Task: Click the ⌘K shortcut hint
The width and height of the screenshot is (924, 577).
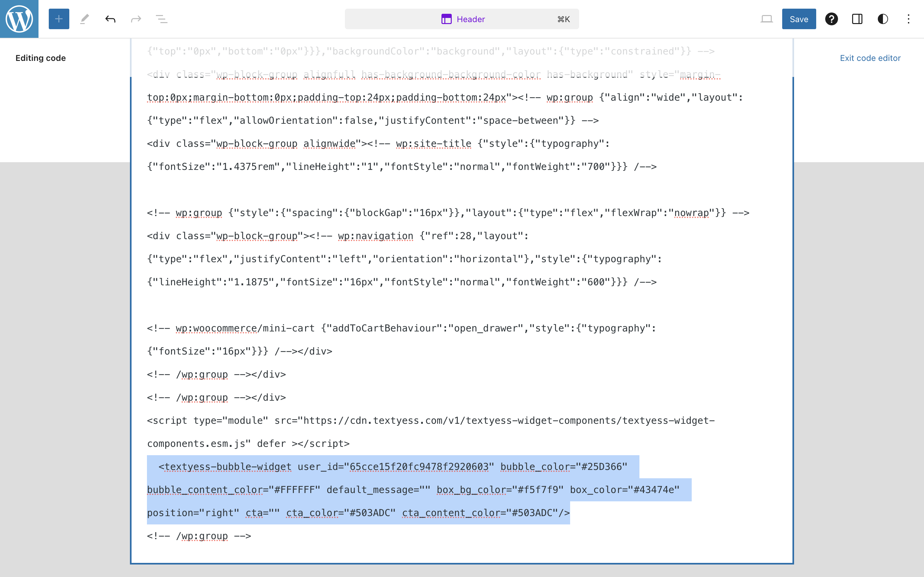Action: 563,19
